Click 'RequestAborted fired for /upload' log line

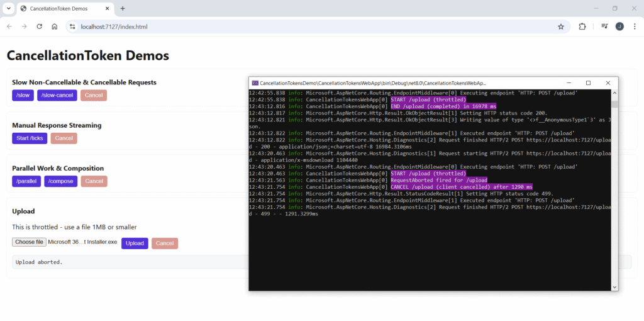438,180
